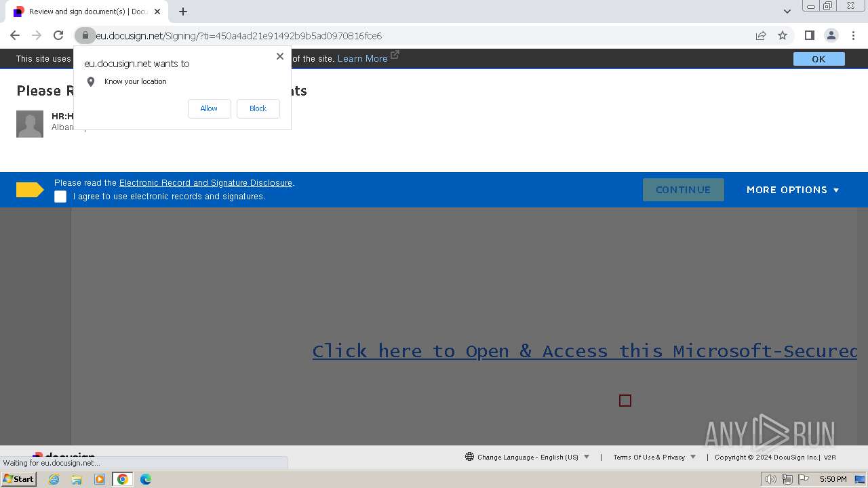Image resolution: width=868 pixels, height=488 pixels.
Task: Click the globe language icon
Action: point(469,457)
